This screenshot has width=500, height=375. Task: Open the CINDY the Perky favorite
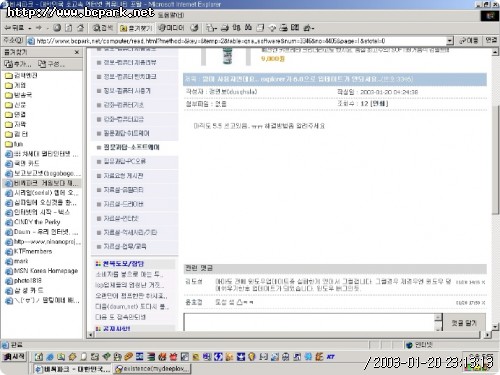33,222
